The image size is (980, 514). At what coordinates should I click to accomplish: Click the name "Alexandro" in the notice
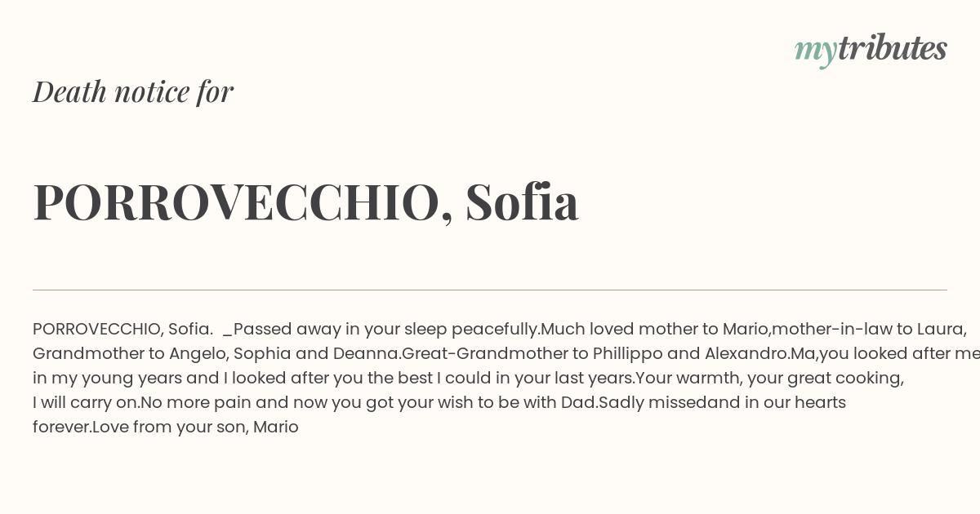pyautogui.click(x=744, y=353)
